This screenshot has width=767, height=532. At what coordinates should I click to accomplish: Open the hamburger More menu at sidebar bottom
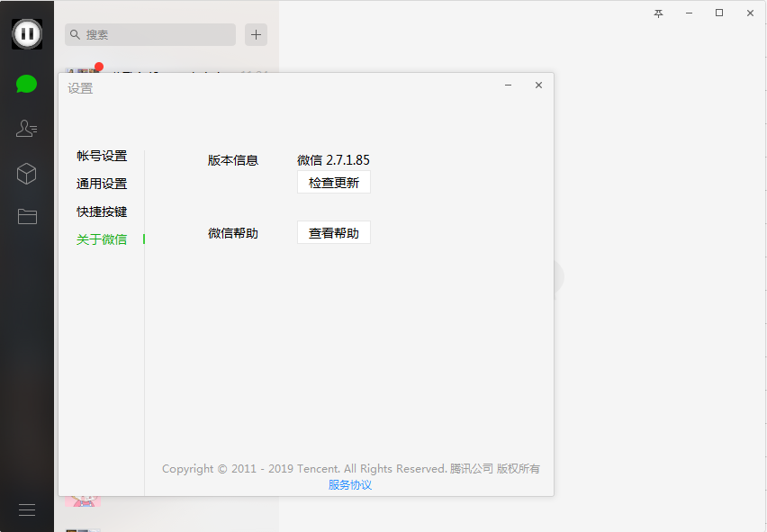pos(27,510)
